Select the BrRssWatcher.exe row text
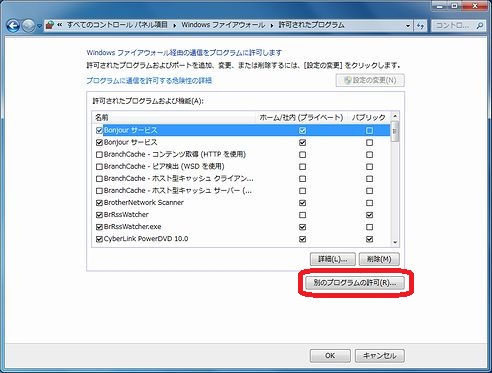 click(133, 227)
